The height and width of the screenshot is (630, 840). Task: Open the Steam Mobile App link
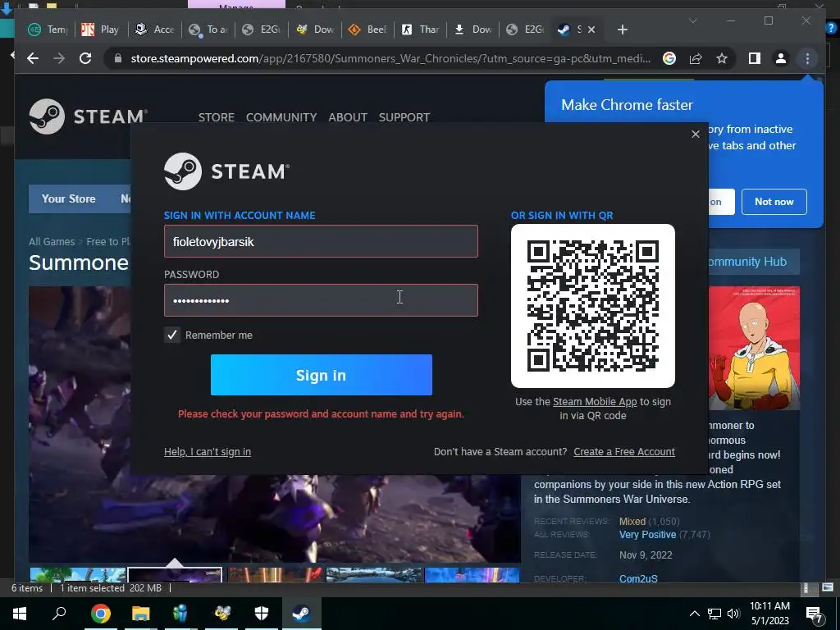pos(595,402)
